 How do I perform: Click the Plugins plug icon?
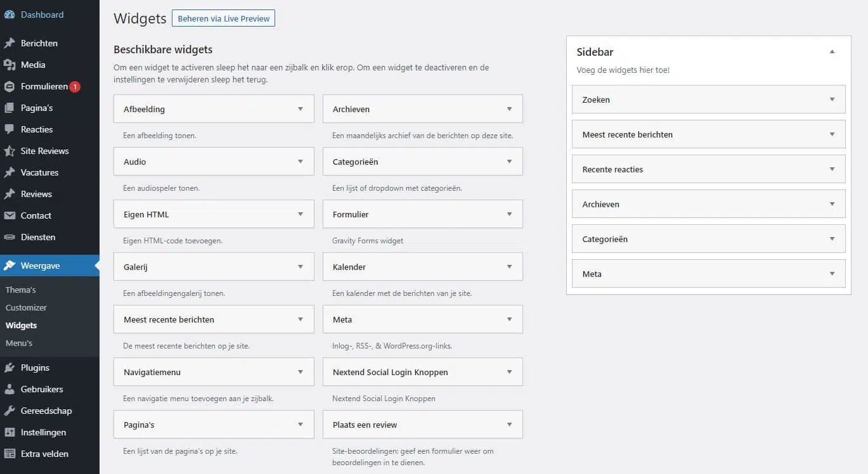10,368
